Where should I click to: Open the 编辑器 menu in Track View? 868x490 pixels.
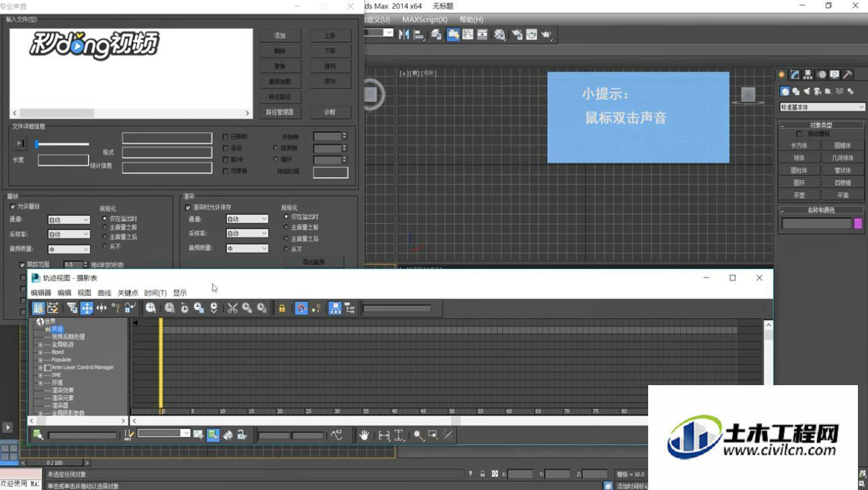tap(40, 293)
